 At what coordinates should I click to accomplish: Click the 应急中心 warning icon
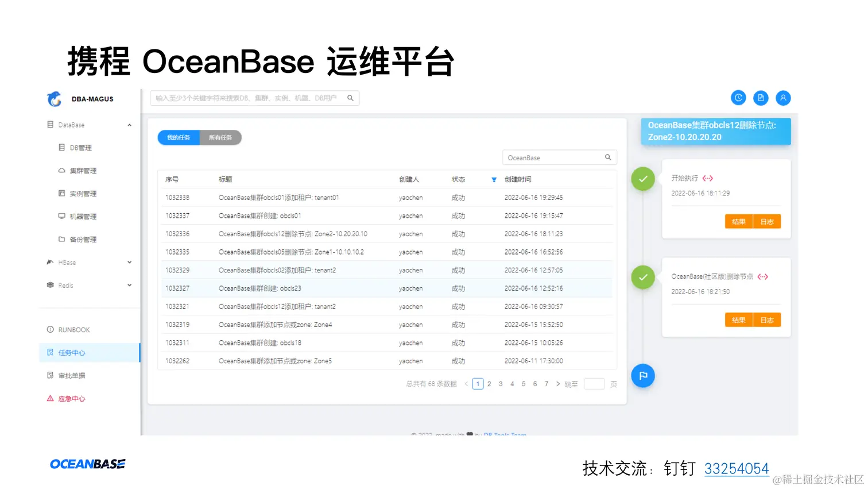click(x=51, y=398)
